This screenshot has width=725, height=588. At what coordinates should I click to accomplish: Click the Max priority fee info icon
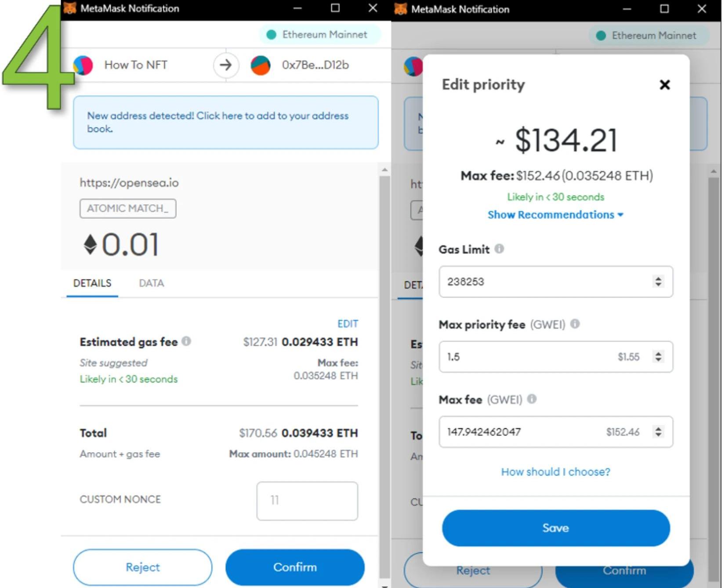tap(575, 324)
